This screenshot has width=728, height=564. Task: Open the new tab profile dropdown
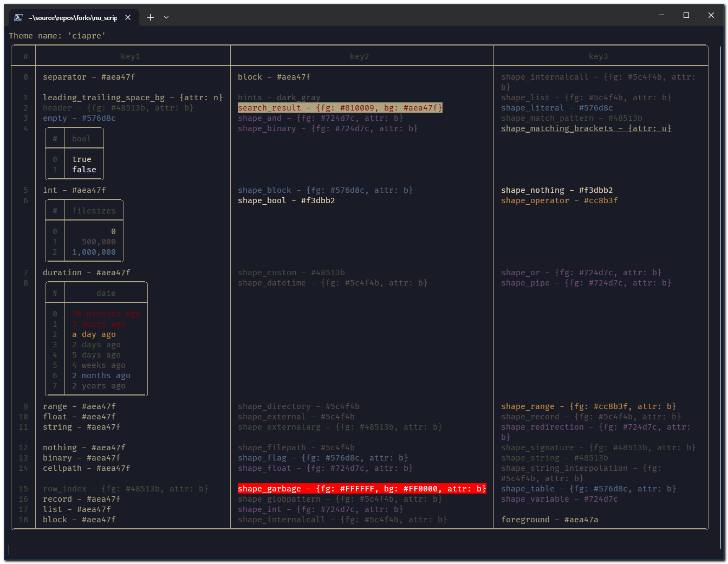tap(166, 17)
